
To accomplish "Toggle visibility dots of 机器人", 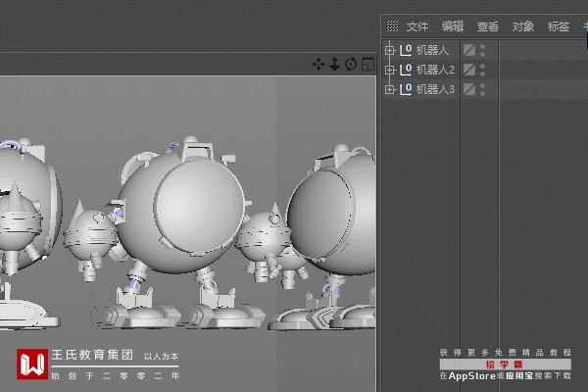I will (482, 50).
